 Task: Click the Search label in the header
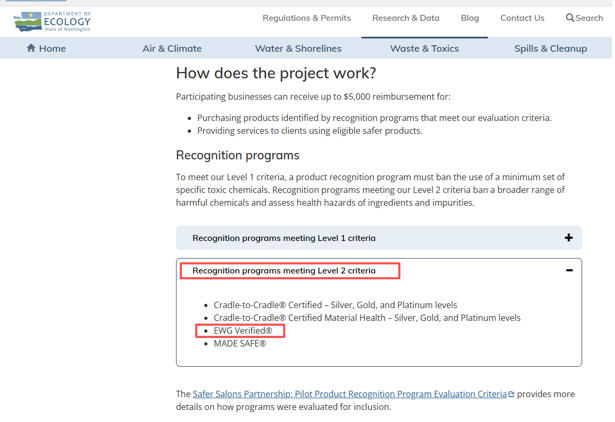click(589, 18)
